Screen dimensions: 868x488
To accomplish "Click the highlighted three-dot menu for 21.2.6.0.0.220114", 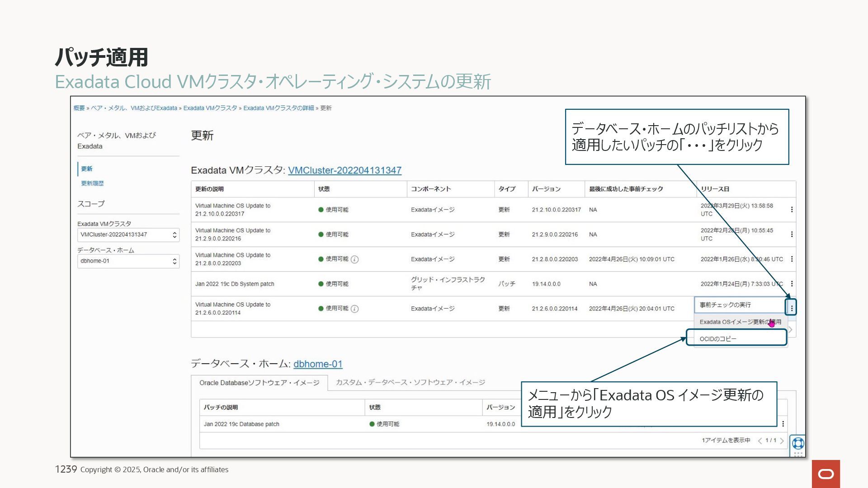I will click(x=791, y=308).
